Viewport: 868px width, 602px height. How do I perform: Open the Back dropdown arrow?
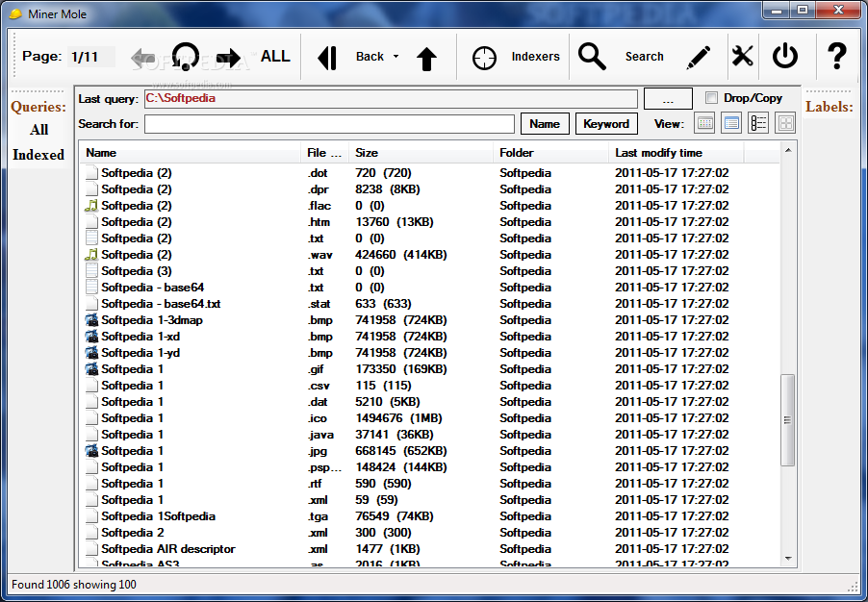tap(396, 57)
